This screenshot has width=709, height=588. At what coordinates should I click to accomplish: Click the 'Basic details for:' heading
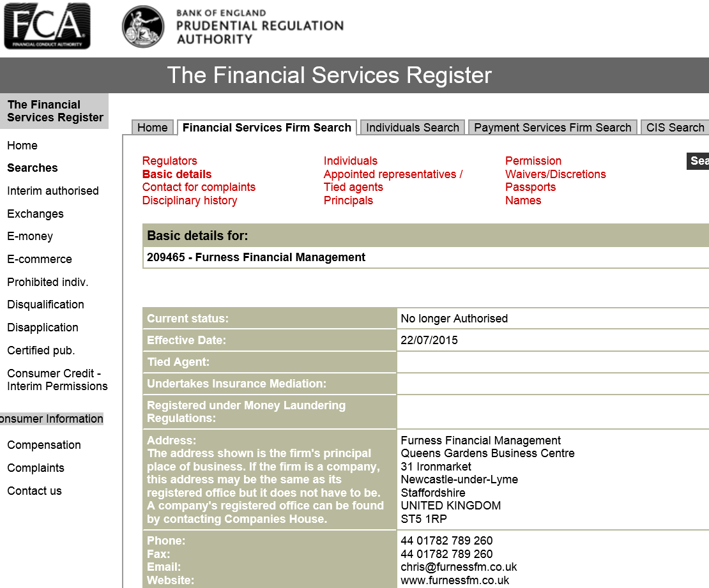tap(197, 236)
